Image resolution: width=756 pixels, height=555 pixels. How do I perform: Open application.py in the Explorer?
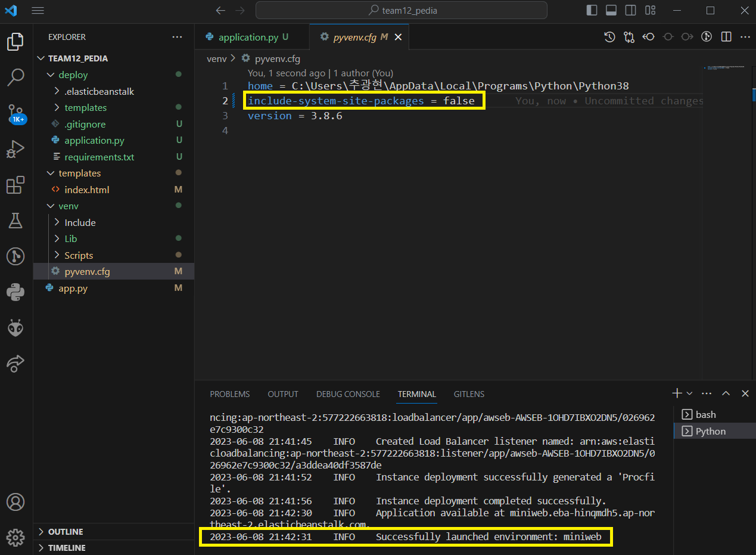click(x=114, y=141)
